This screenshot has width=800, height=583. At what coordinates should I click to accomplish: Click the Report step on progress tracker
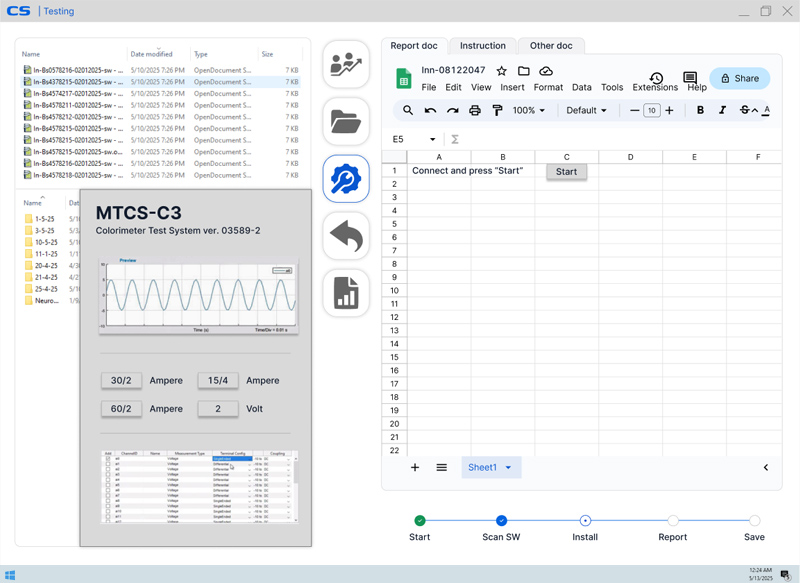673,521
